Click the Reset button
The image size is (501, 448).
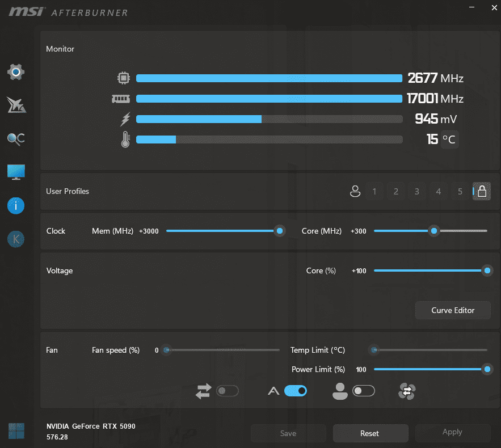[x=370, y=433]
